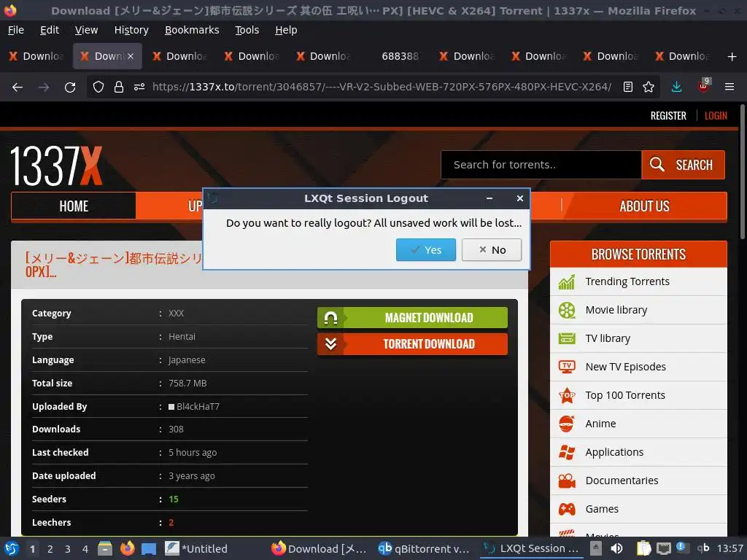Screen dimensions: 747x560
Task: Click the TORRENT DOWNLOAD button
Action: (413, 344)
